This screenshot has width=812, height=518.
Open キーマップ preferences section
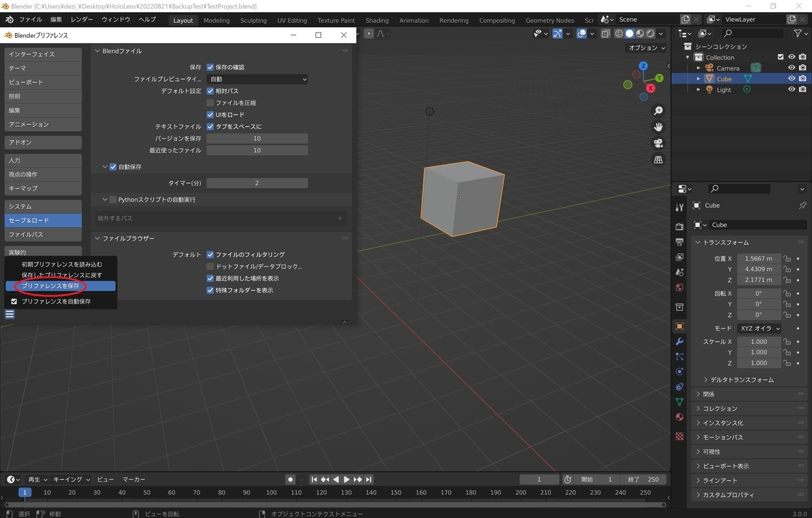43,188
